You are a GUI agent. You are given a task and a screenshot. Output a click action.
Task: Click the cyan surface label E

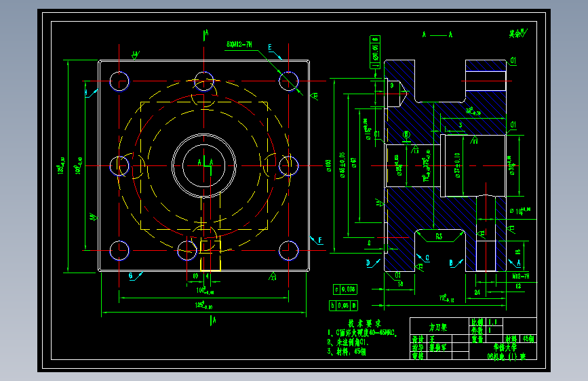click(270, 47)
